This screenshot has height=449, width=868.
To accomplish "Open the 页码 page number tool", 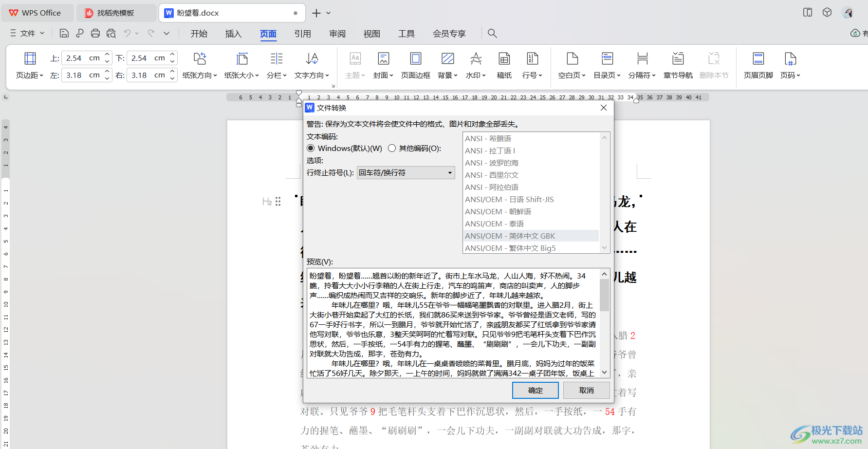I will point(790,65).
